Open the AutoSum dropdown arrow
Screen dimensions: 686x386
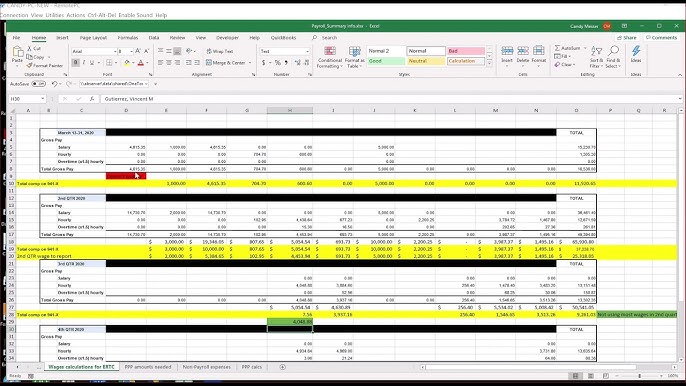pyautogui.click(x=585, y=48)
